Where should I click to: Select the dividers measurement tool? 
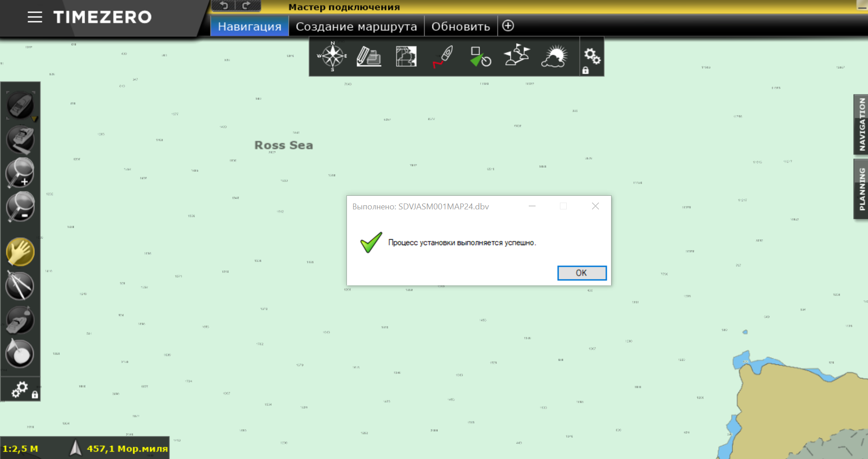point(20,286)
